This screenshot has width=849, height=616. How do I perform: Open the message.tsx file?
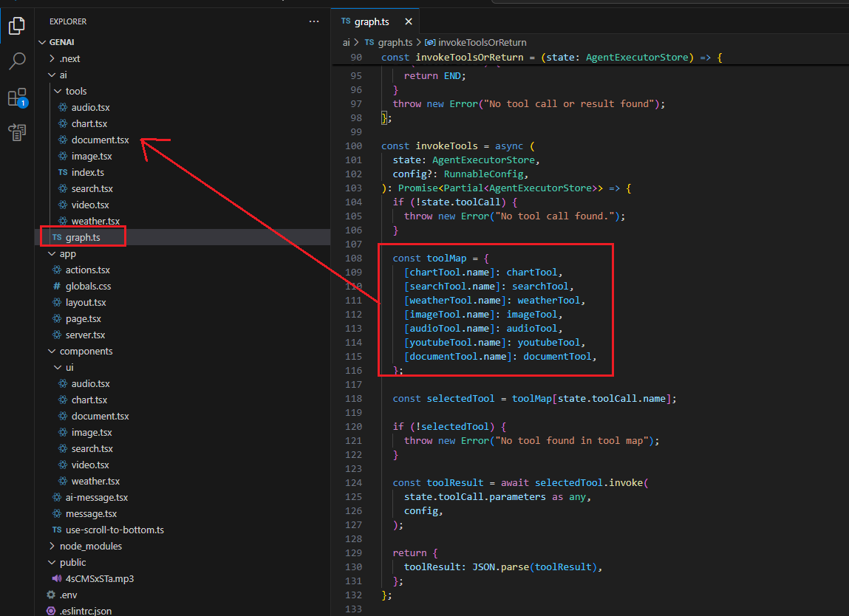91,513
